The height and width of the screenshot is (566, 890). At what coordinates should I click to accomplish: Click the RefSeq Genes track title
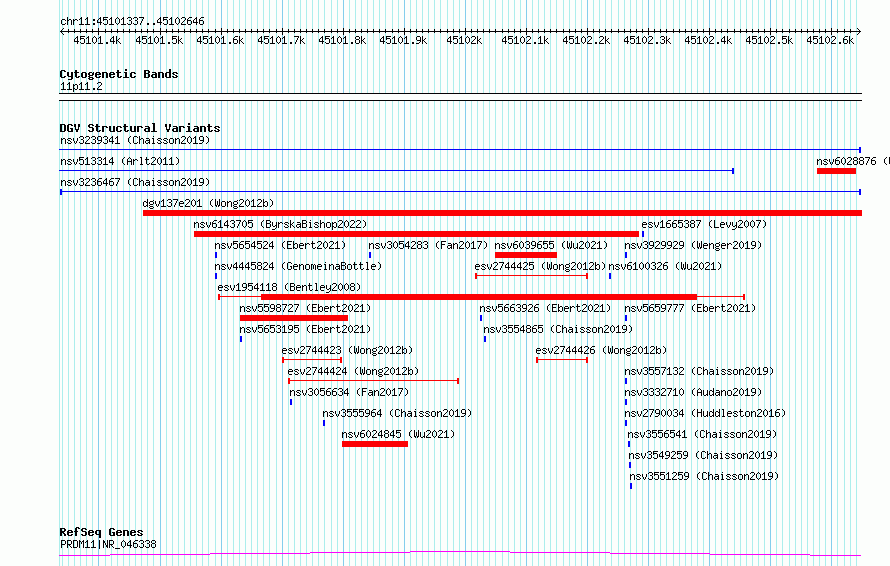[101, 533]
